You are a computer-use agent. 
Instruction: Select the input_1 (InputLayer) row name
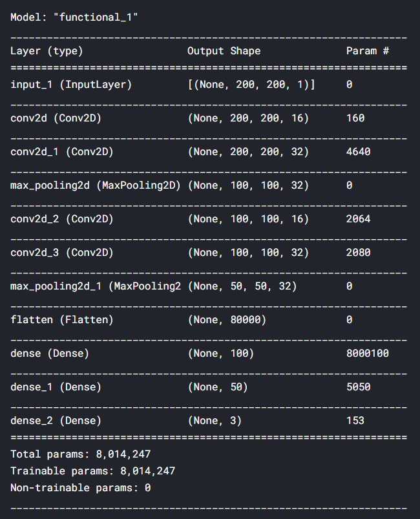tap(71, 84)
